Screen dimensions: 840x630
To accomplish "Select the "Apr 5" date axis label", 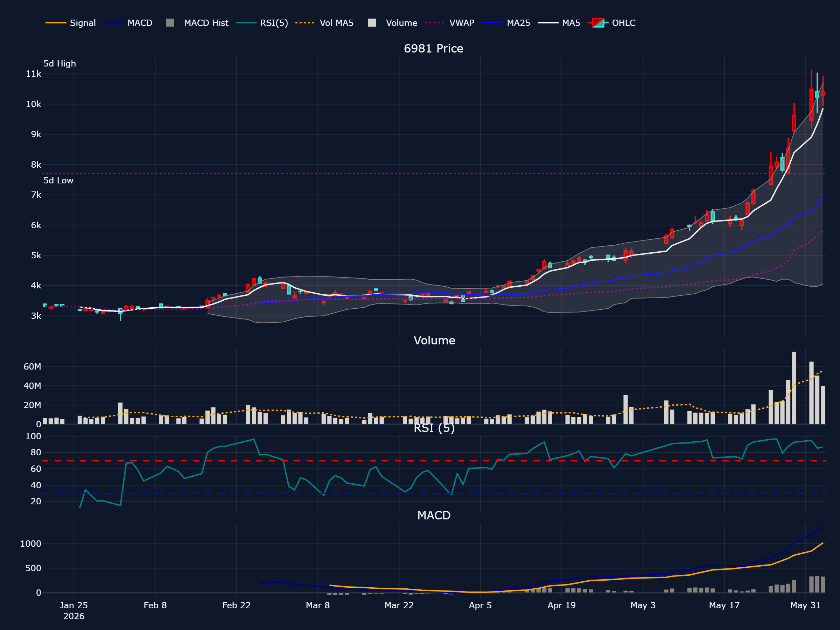I will point(481,605).
